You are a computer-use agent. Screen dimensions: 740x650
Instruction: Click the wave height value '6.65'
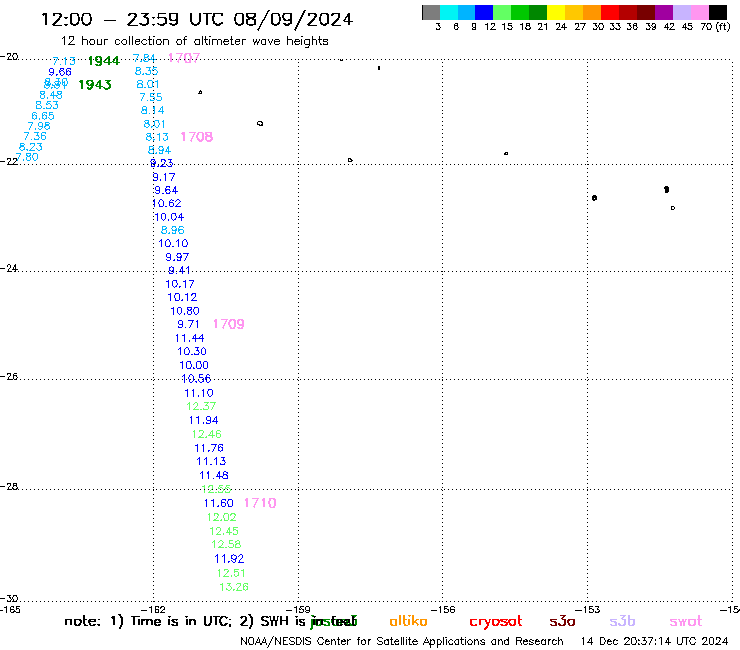[x=43, y=116]
